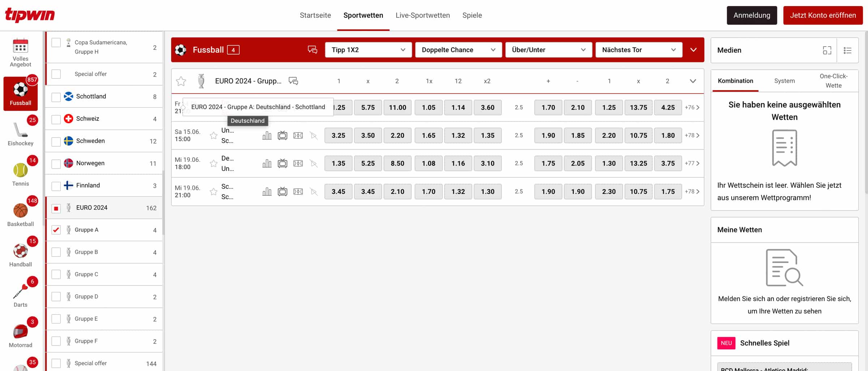Open TV stream icon for Sa 15.06. match
Viewport: 868px width, 371px height.
(x=282, y=135)
